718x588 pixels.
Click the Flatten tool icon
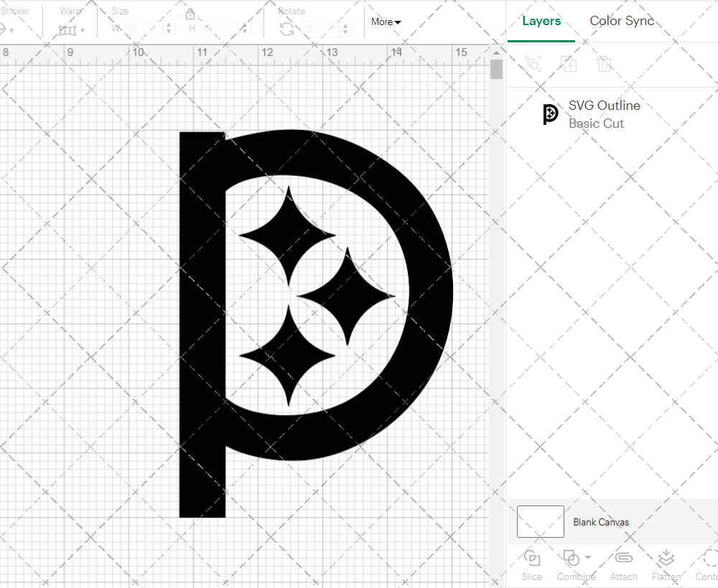(666, 559)
